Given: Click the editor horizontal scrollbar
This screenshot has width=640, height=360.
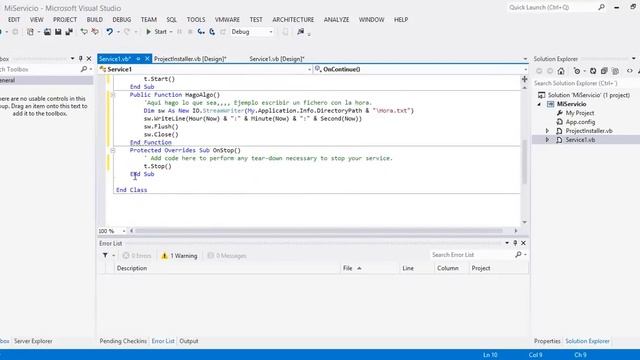Looking at the screenshot, I should click(x=318, y=231).
